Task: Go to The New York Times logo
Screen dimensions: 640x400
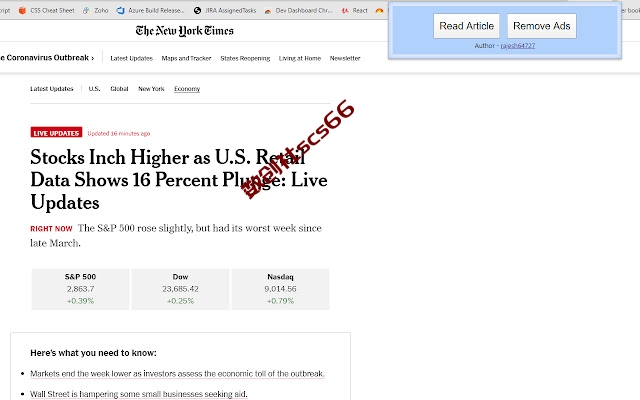Action: point(184,31)
